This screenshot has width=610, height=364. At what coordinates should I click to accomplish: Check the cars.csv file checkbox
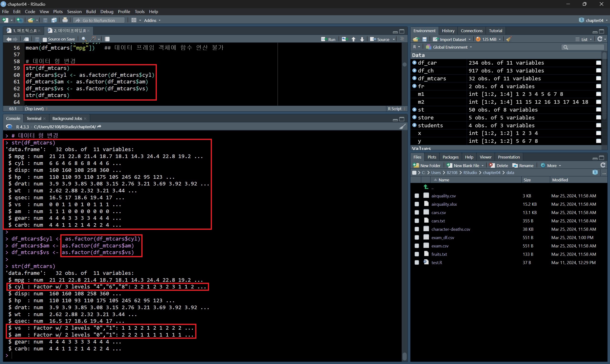pyautogui.click(x=417, y=212)
